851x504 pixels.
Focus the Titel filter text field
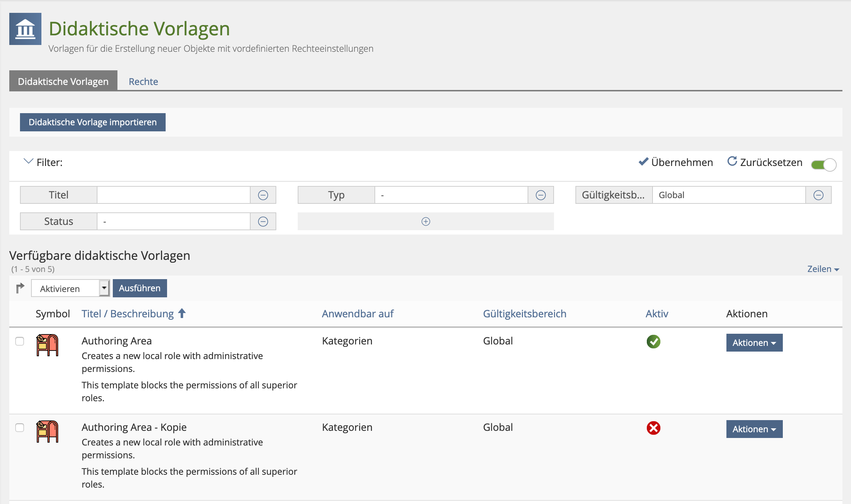173,195
